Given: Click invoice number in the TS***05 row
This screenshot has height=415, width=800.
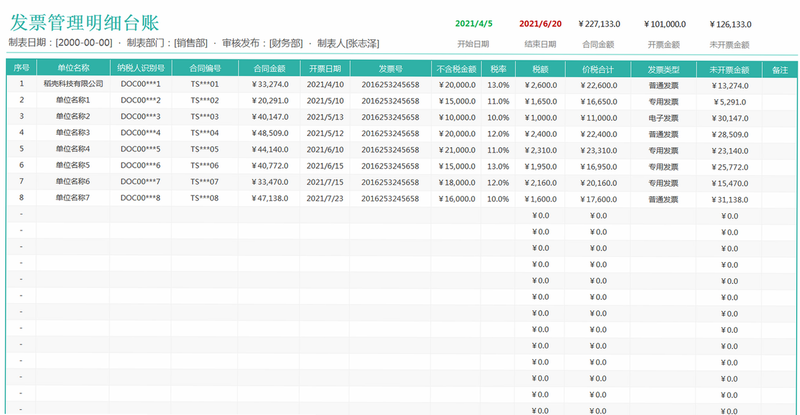Looking at the screenshot, I should click(x=390, y=150).
